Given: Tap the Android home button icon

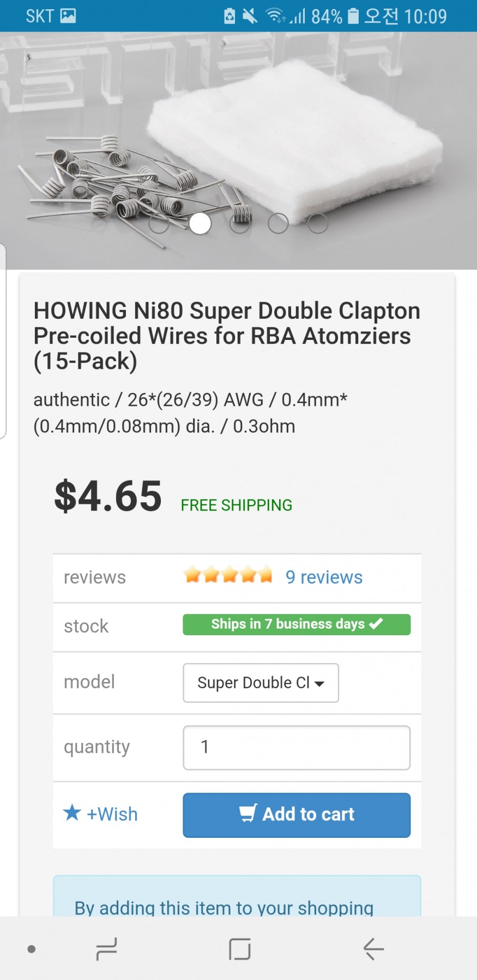Looking at the screenshot, I should (240, 949).
